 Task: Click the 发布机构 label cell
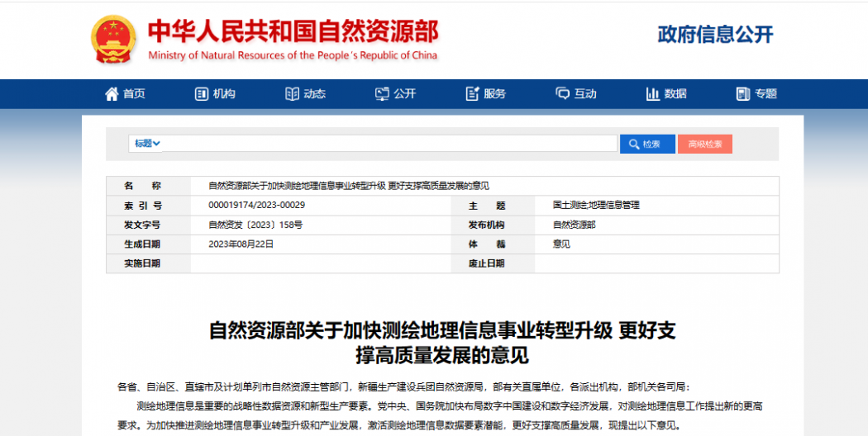(493, 225)
